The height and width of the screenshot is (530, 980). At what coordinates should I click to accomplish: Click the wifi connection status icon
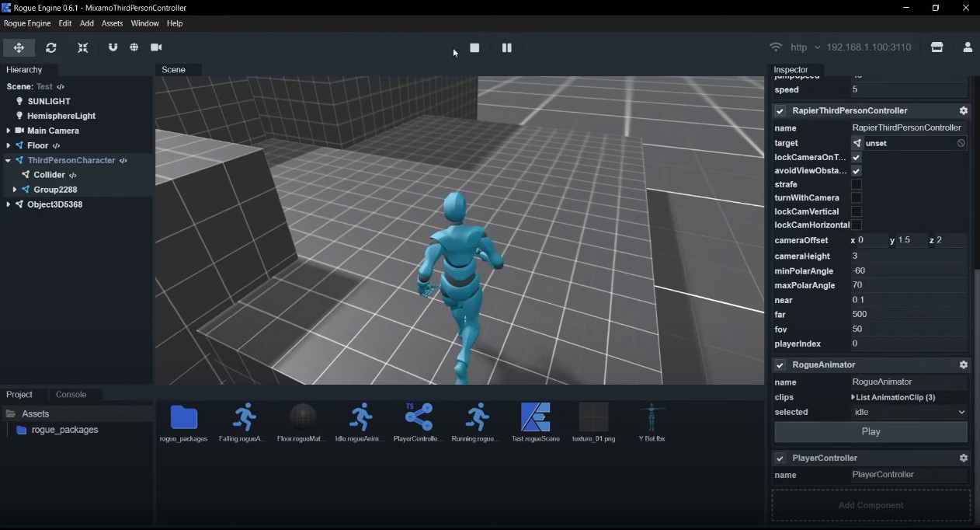(774, 47)
